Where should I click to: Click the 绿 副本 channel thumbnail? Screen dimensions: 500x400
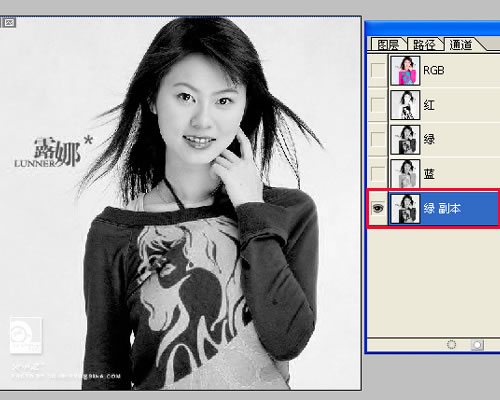405,209
